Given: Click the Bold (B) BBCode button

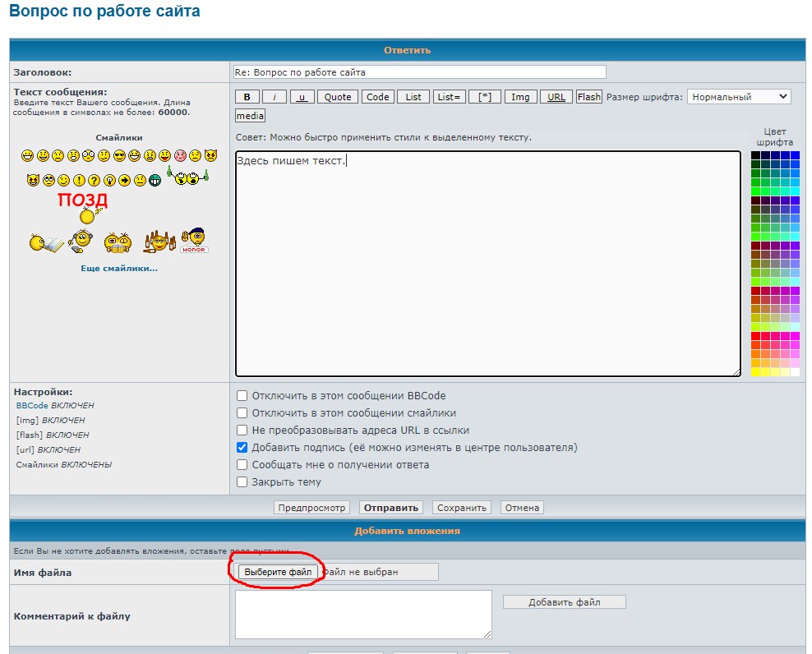Looking at the screenshot, I should [x=247, y=97].
